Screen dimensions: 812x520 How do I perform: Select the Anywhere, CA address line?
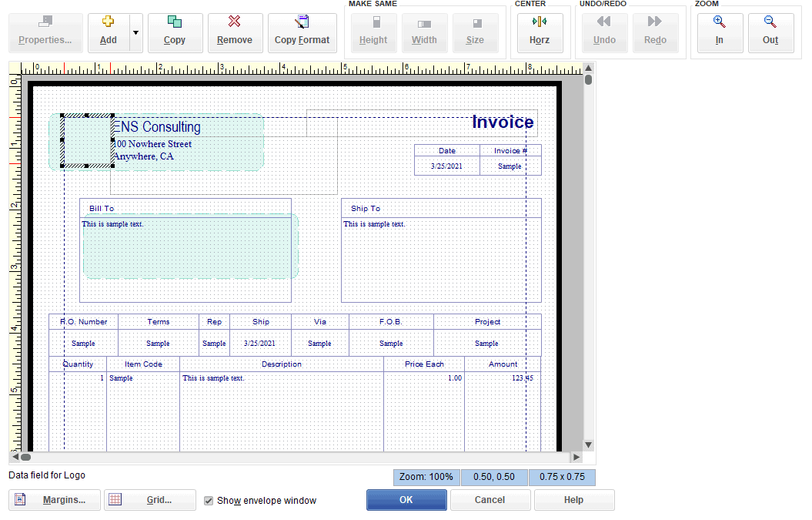144,156
